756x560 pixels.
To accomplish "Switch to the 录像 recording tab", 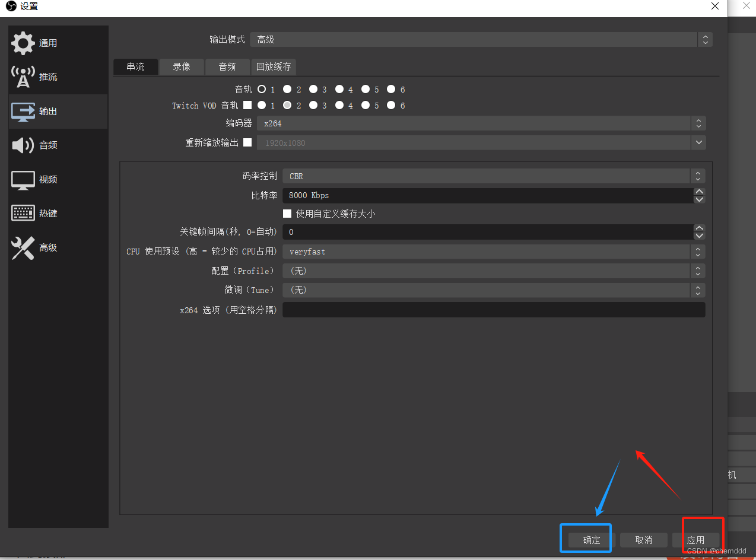I will (182, 66).
